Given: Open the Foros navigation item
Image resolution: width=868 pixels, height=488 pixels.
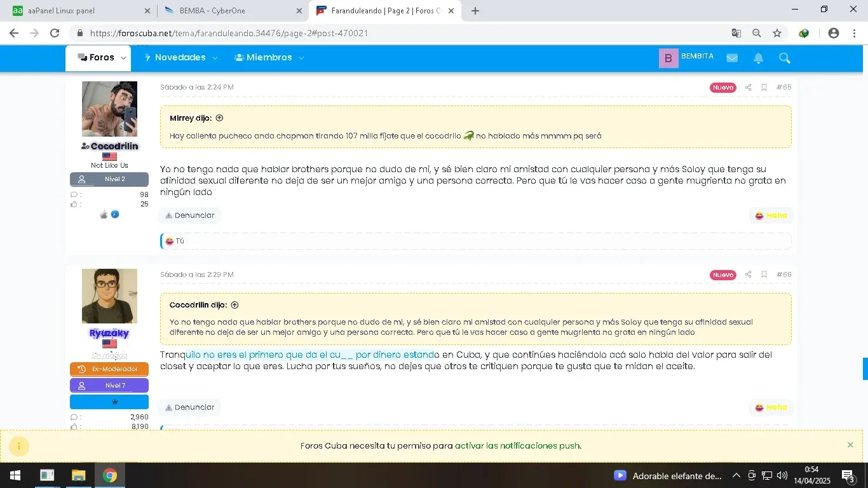Looking at the screenshot, I should coord(96,58).
